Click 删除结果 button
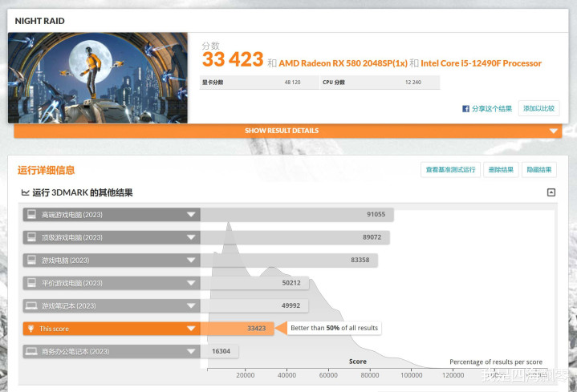Viewport: 577px width, 392px height. pyautogui.click(x=501, y=169)
